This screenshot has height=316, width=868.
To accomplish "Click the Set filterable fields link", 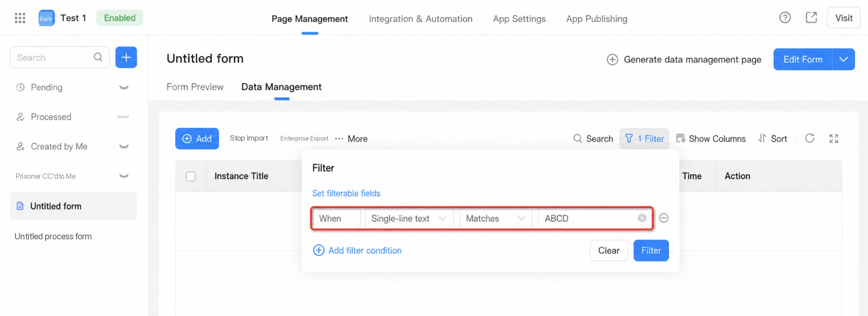I will [x=346, y=193].
